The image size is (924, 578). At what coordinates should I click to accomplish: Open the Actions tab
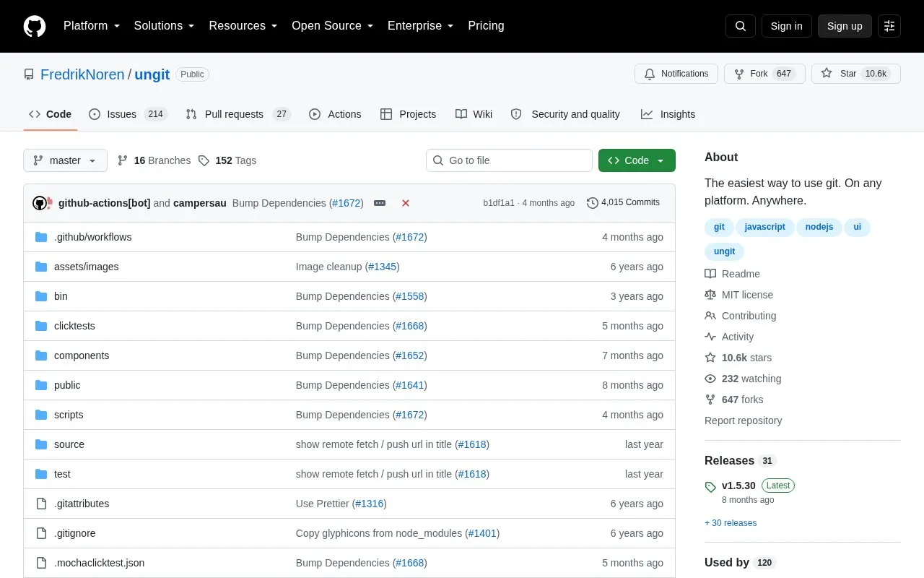335,114
